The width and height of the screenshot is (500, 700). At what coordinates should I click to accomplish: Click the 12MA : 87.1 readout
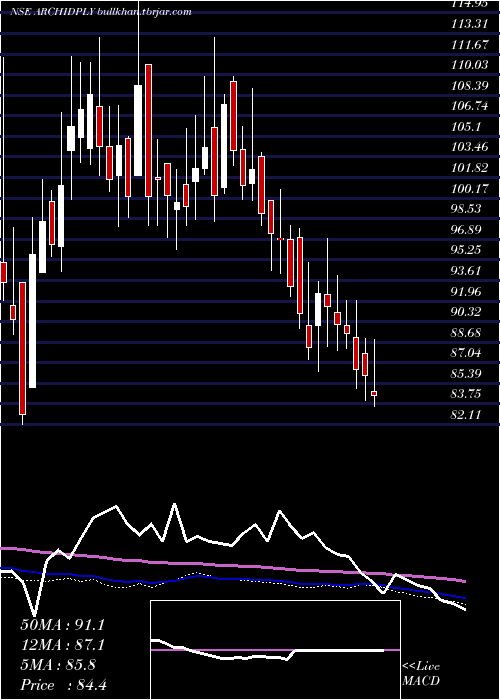point(62,645)
